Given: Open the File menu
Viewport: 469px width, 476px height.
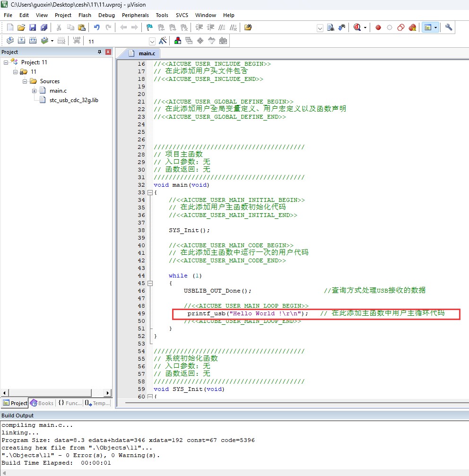Looking at the screenshot, I should pos(8,15).
